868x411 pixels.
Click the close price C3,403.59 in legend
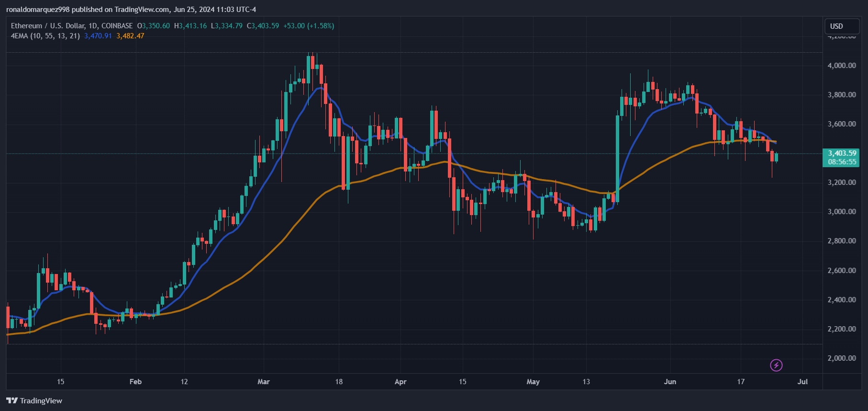coord(263,26)
